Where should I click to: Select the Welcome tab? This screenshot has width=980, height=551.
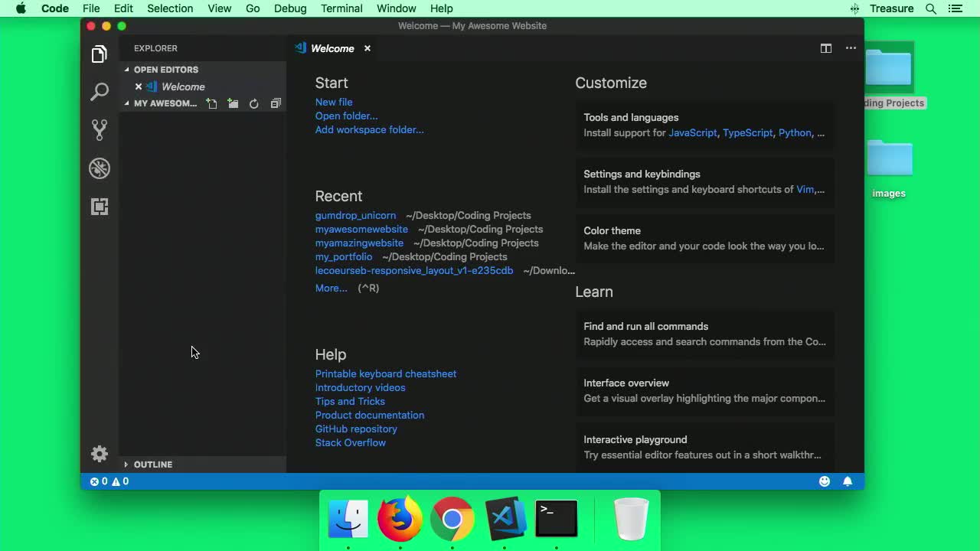click(332, 48)
